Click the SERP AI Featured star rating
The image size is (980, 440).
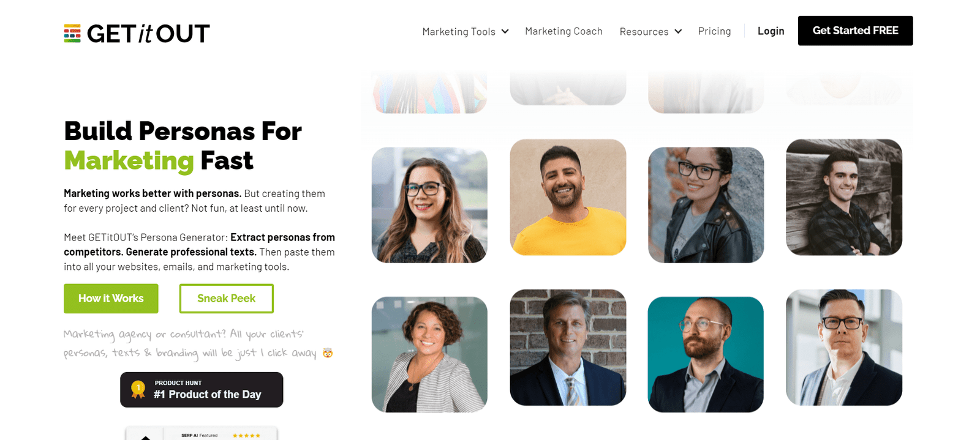[246, 436]
